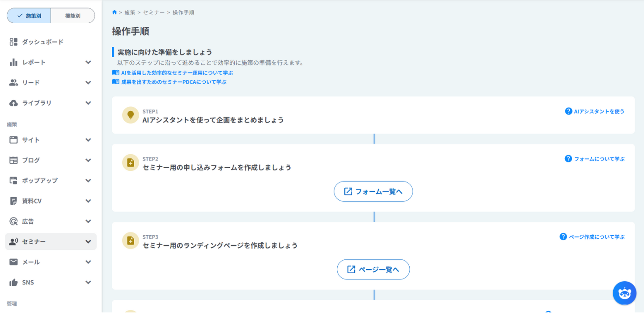Click the Report bar chart icon
Image resolution: width=644 pixels, height=313 pixels.
[x=13, y=62]
